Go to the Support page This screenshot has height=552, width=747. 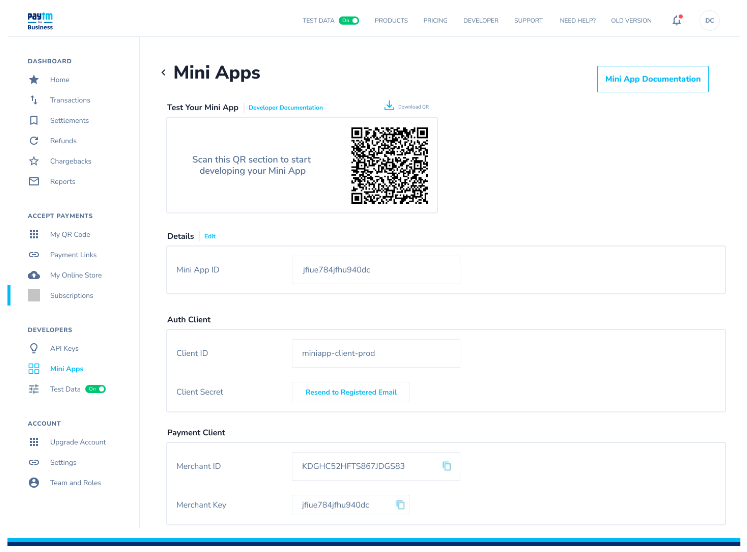pos(528,20)
